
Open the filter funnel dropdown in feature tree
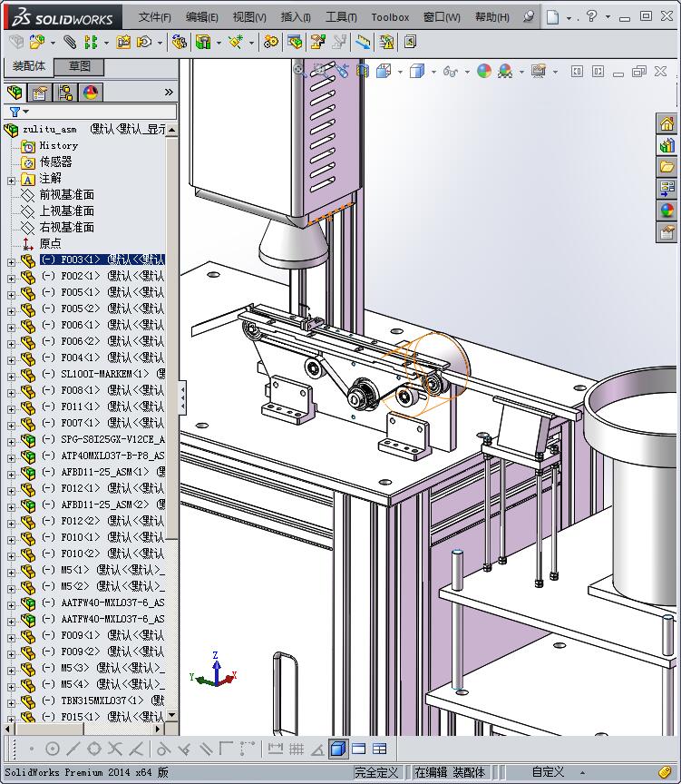[x=19, y=112]
